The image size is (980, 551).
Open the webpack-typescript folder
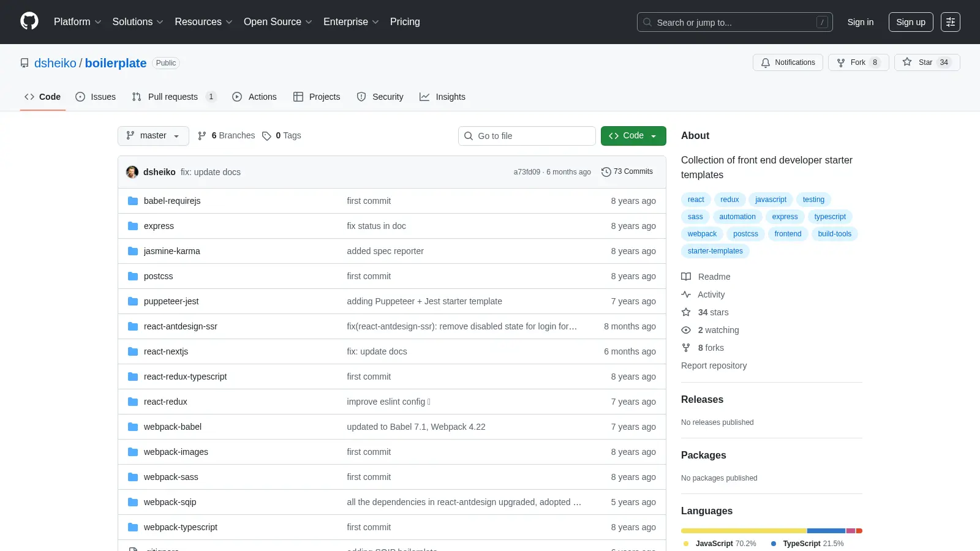pos(181,527)
